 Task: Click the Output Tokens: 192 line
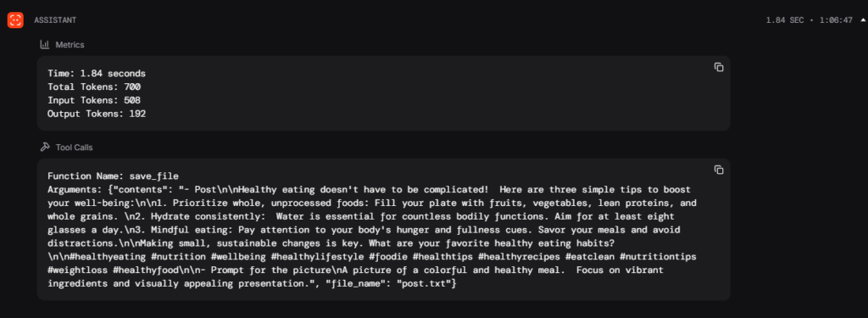[97, 114]
